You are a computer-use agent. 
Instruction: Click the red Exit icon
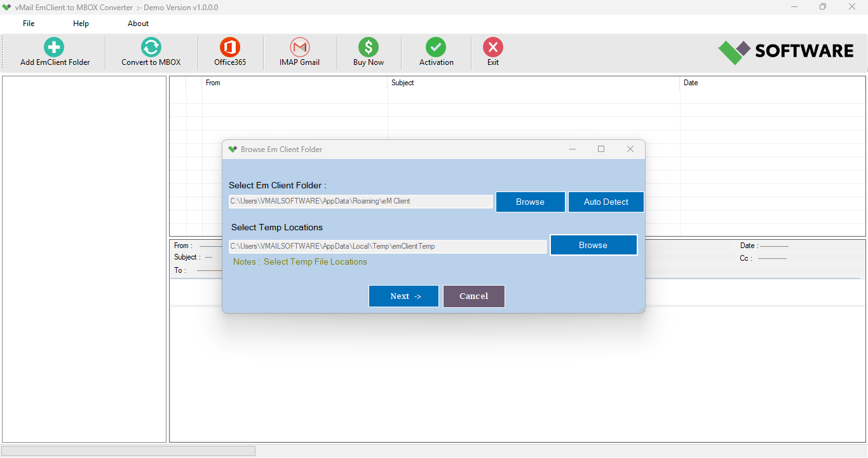pos(493,47)
